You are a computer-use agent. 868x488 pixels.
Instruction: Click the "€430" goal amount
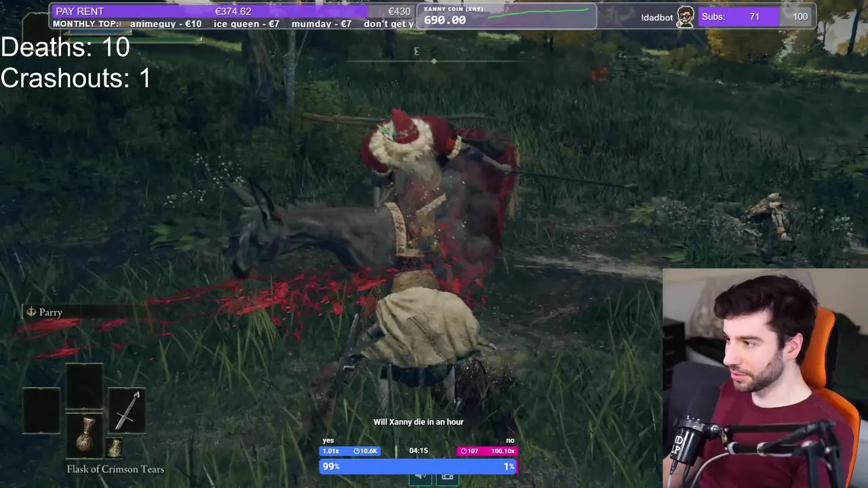(x=399, y=12)
